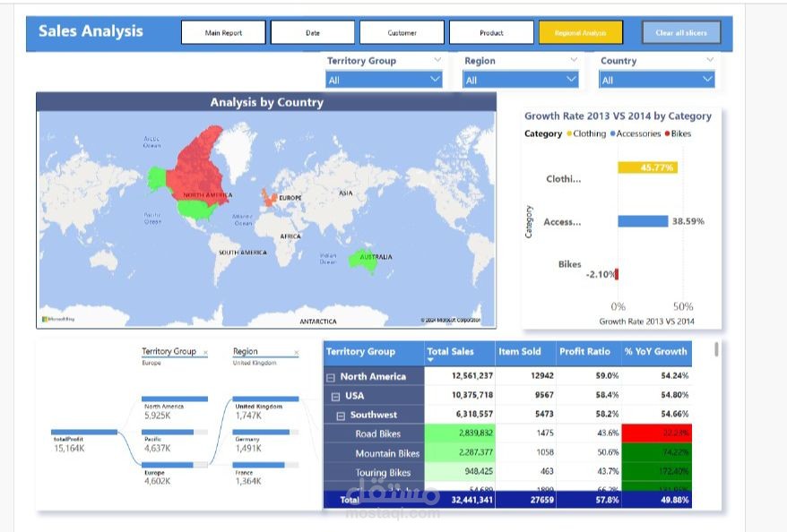Remove the Region level using its X icon

coord(296,350)
